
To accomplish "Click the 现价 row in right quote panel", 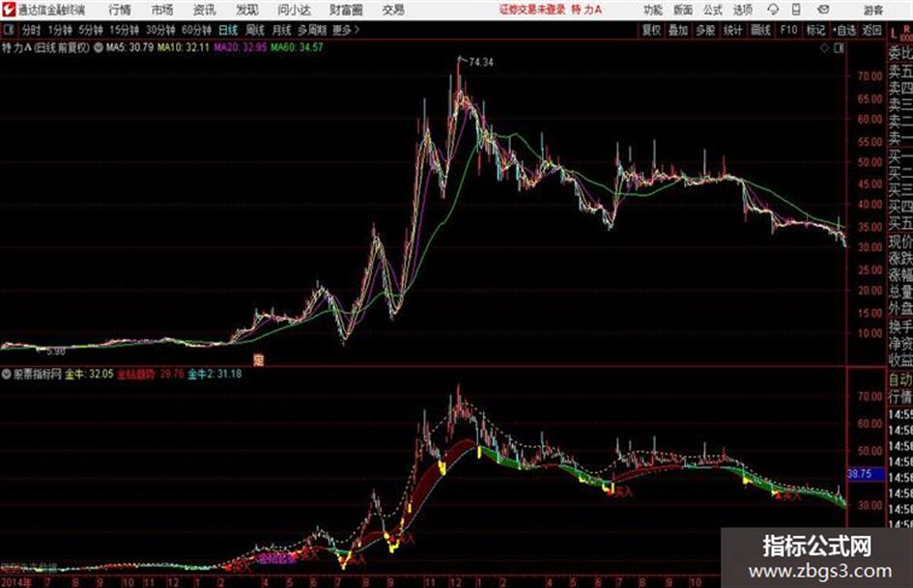I will pos(900,241).
